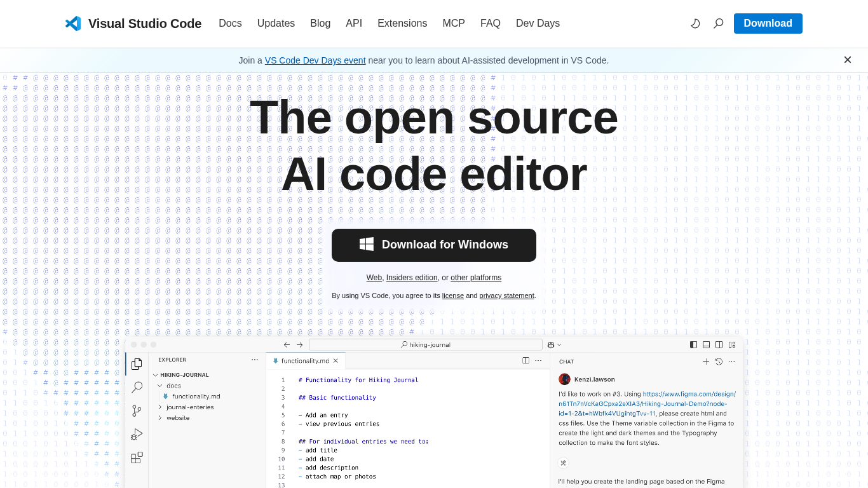Expand the journal-enteries folder
The height and width of the screenshot is (488, 868).
[189, 407]
